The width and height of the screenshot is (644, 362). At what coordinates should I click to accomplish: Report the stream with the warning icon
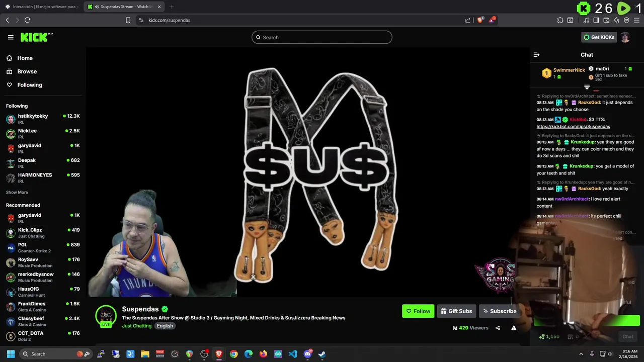(514, 328)
